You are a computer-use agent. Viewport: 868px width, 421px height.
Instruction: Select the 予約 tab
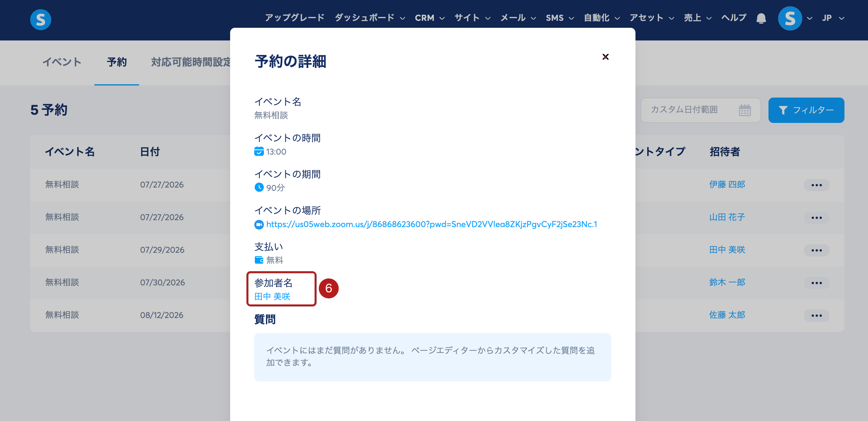117,62
